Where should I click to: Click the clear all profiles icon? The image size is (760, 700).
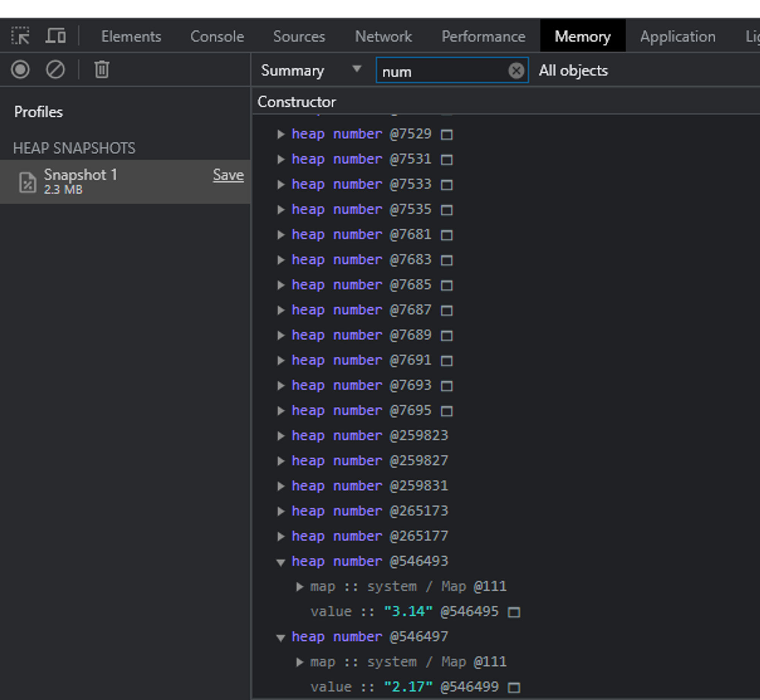(55, 70)
